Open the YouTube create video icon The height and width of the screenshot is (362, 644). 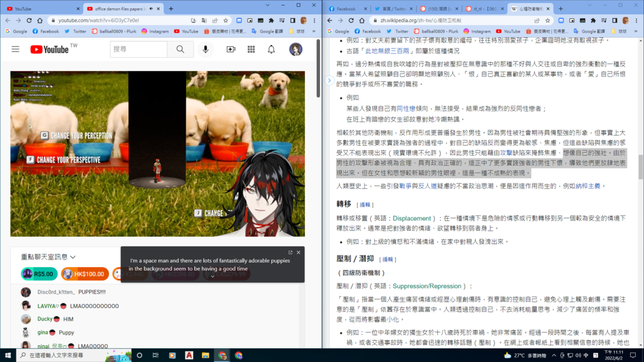231,49
